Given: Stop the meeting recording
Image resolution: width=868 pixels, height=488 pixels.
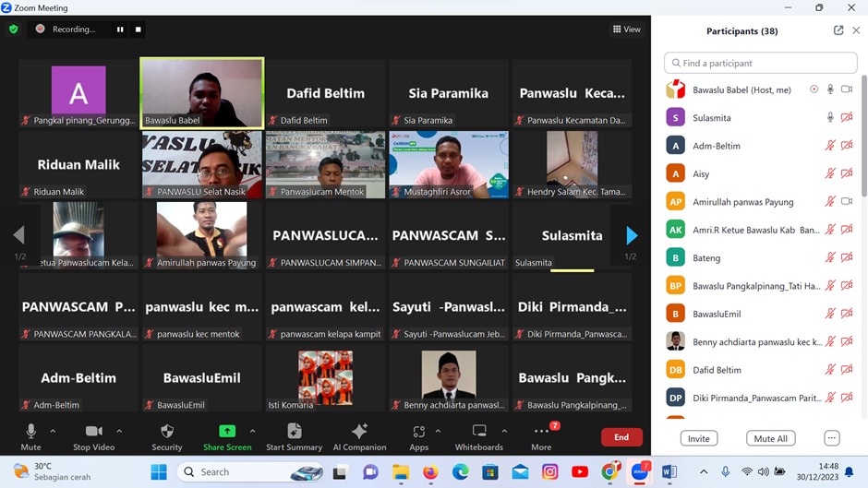Looking at the screenshot, I should click(x=139, y=30).
